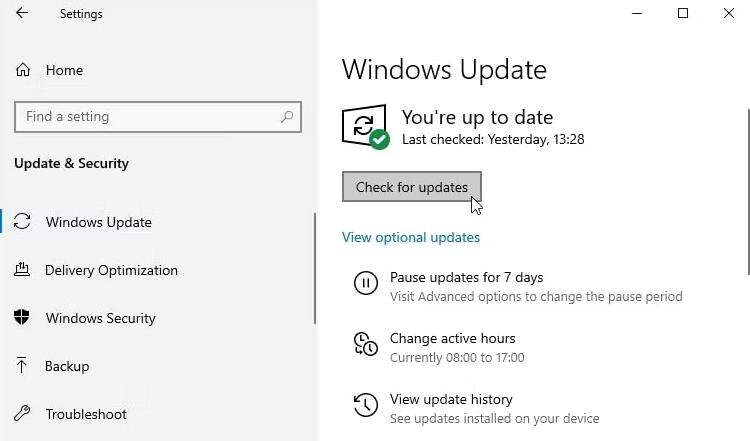Click the back arrow in Settings
The width and height of the screenshot is (750, 441).
22,13
